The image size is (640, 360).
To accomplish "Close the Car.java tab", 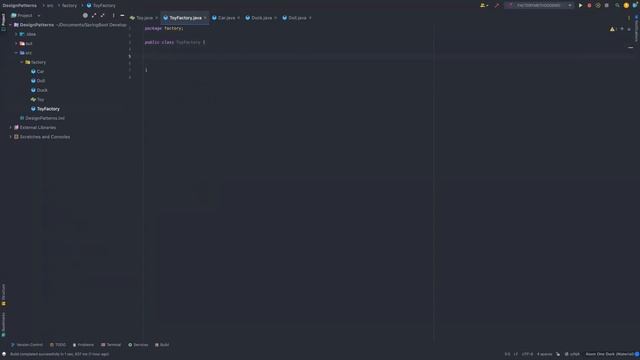I will click(239, 18).
